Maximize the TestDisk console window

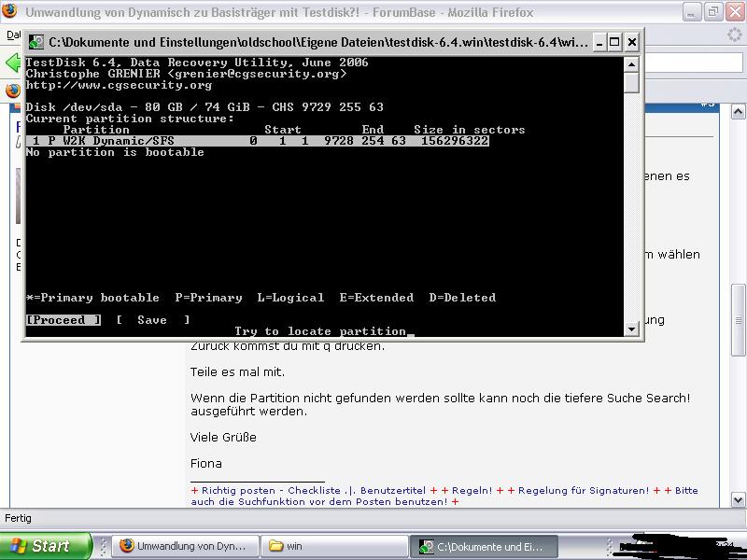pos(614,43)
